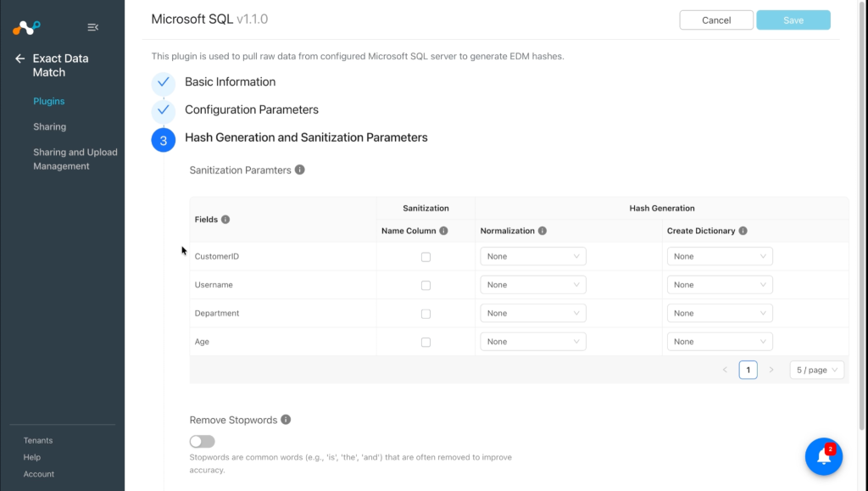Open Sharing in the sidebar
868x491 pixels.
tap(49, 126)
